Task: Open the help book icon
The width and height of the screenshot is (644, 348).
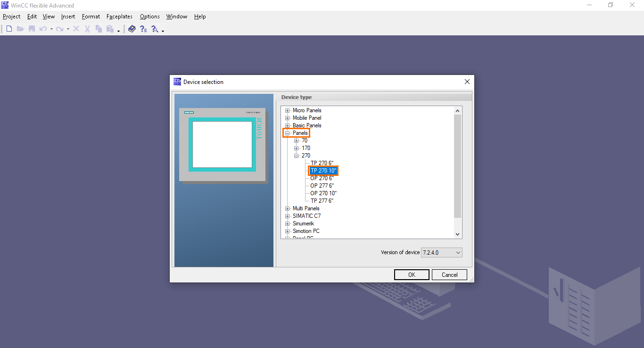Action: 132,29
